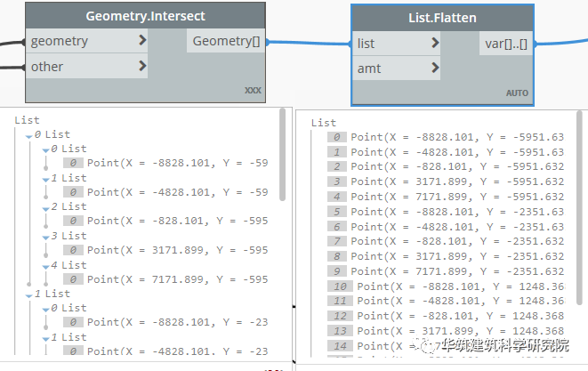Collapse 1 List under second sublist
This screenshot has height=371, width=588.
coord(45,339)
